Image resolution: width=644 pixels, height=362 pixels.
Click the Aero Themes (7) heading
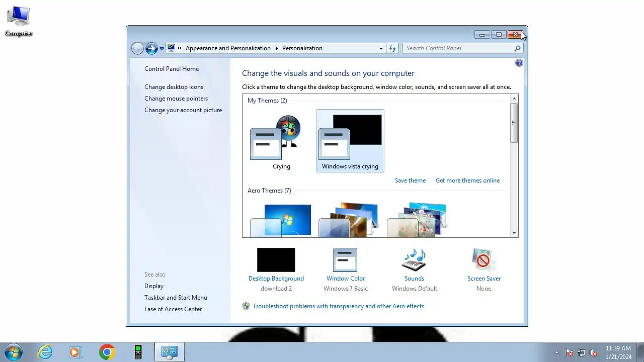[x=269, y=191]
